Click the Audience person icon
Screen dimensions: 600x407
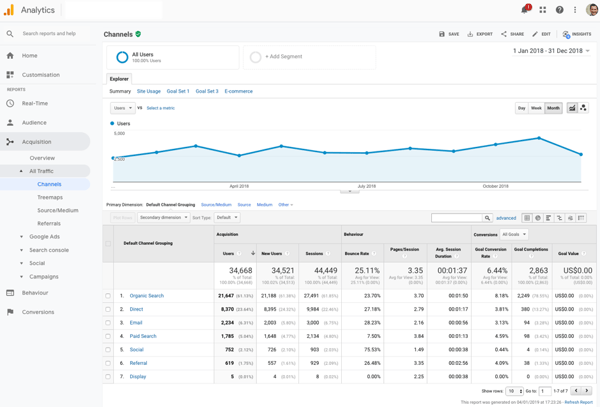point(10,122)
